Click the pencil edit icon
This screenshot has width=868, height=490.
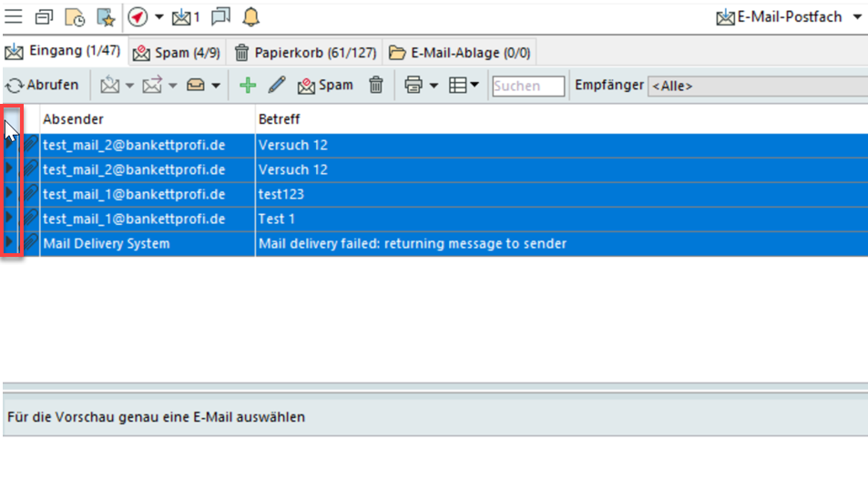[x=277, y=86]
